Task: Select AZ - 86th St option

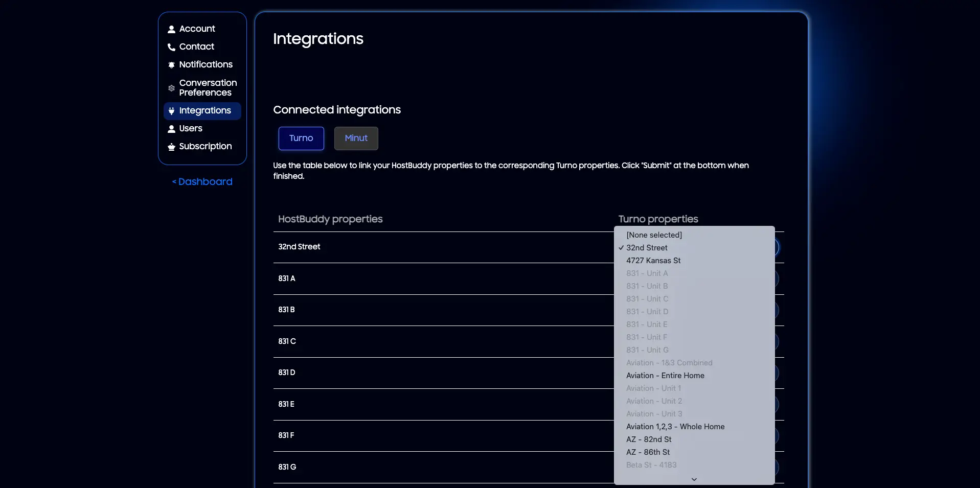Action: (x=694, y=452)
